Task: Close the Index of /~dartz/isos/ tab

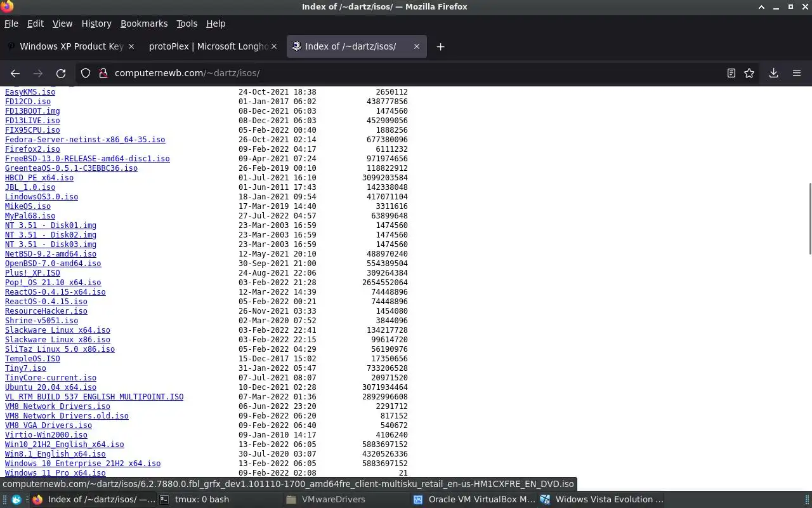Action: pos(417,46)
